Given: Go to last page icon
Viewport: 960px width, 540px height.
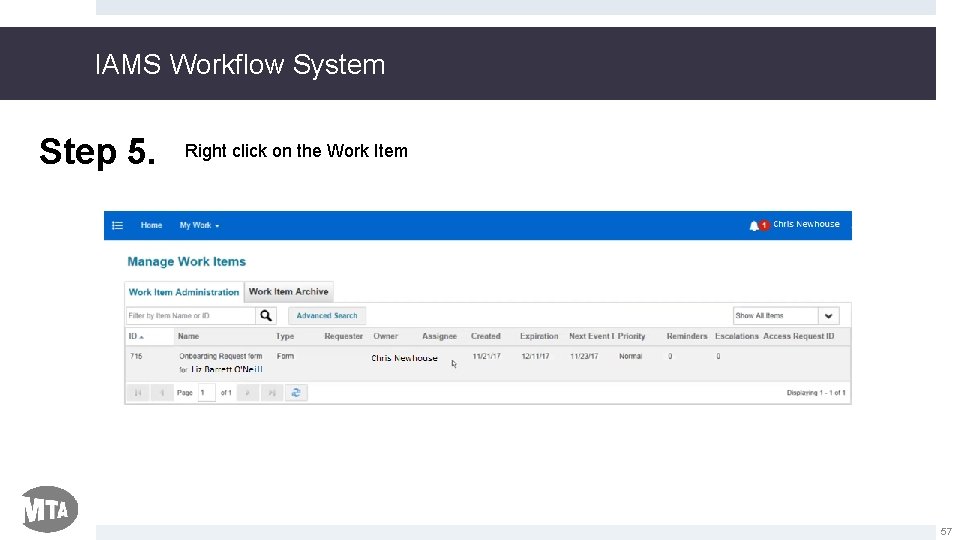Looking at the screenshot, I should click(272, 392).
